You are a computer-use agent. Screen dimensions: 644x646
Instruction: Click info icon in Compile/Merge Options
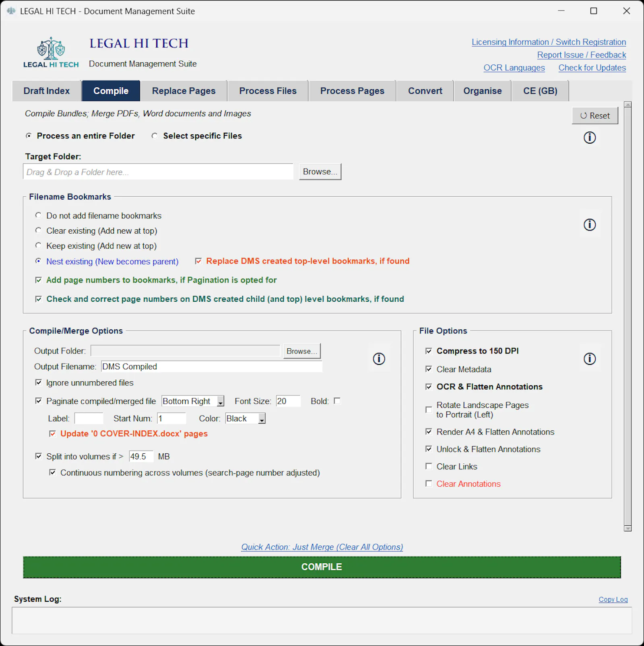(x=379, y=358)
